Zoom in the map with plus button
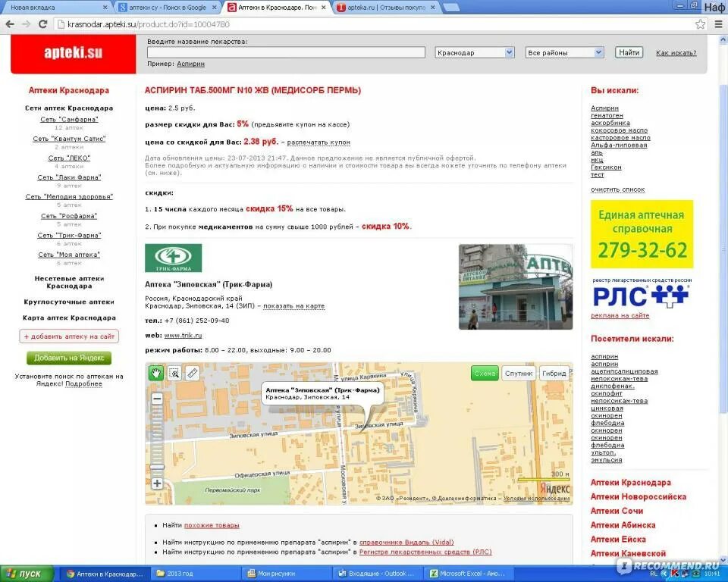This screenshot has height=582, width=728. tap(157, 483)
